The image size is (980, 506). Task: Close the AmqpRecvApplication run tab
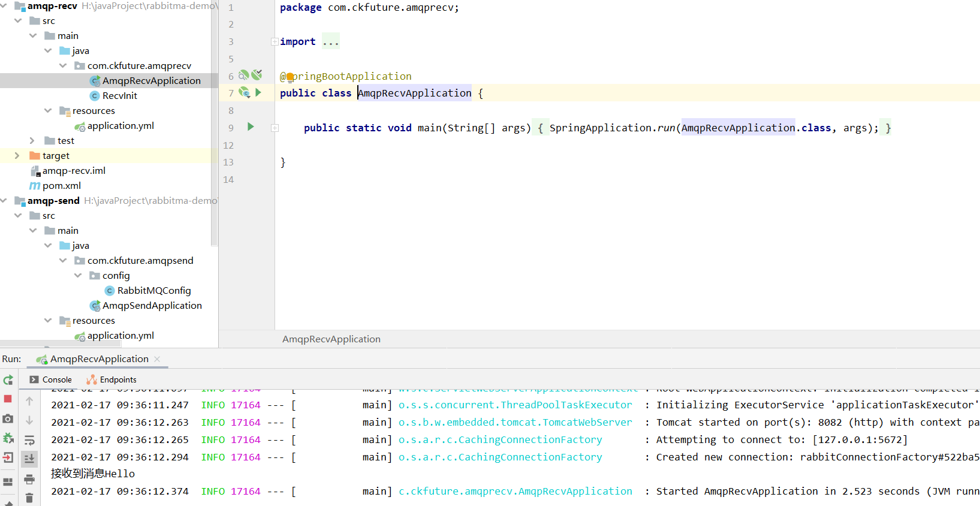click(x=157, y=359)
